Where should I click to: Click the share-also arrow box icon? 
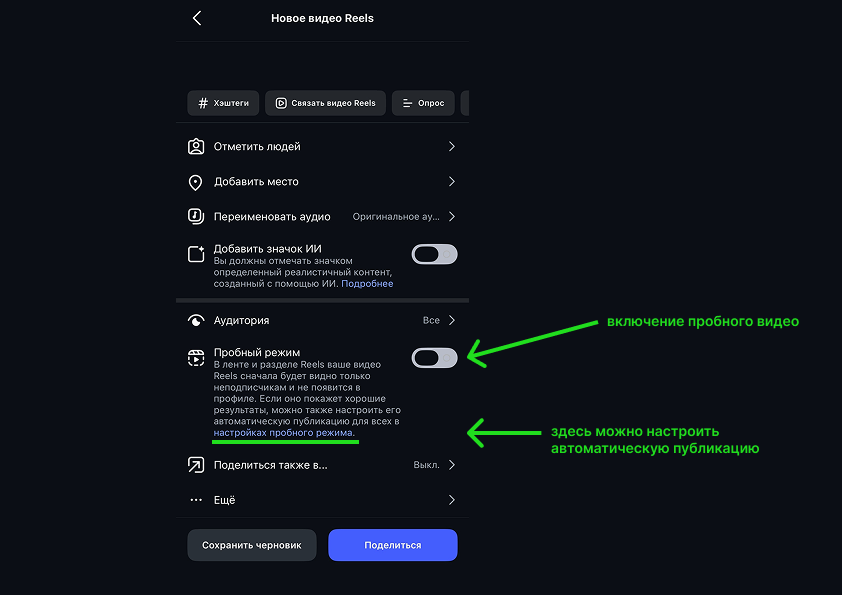click(x=196, y=465)
